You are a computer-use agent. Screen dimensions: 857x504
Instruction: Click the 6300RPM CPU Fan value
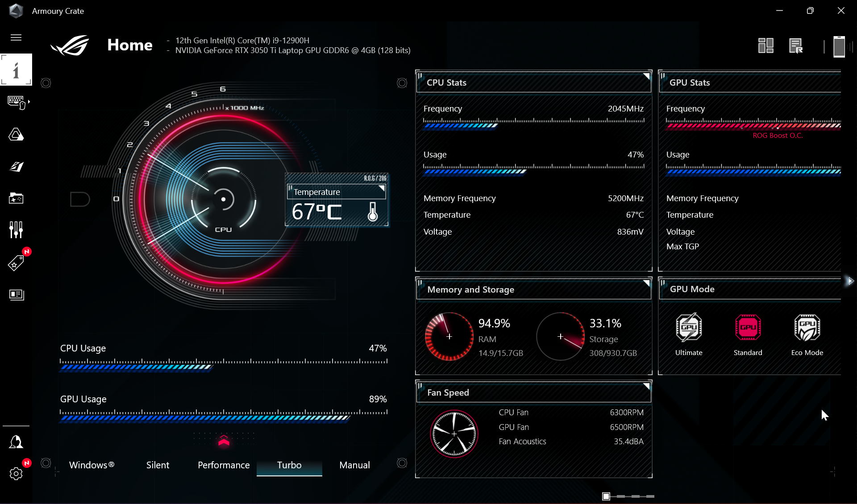pos(627,413)
